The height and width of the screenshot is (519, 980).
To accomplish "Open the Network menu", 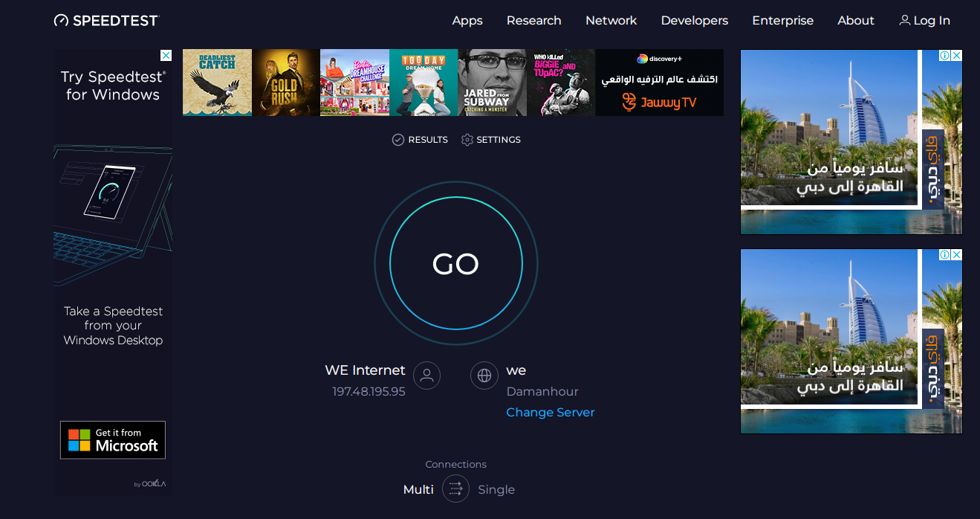I will 611,21.
